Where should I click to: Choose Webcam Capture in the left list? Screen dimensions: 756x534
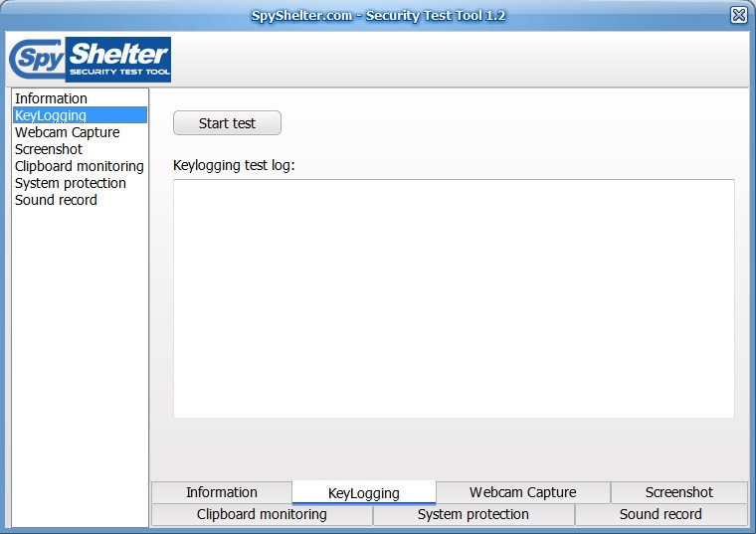point(80,132)
